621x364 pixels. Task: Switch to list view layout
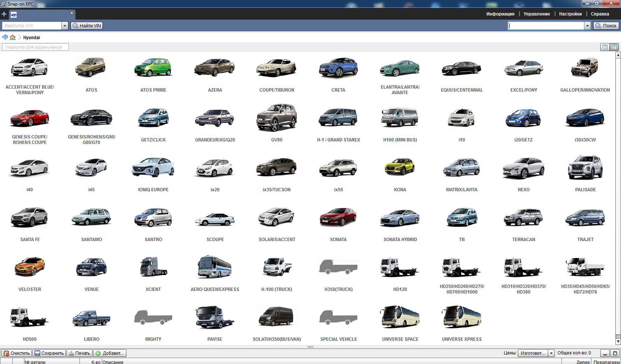(x=605, y=47)
